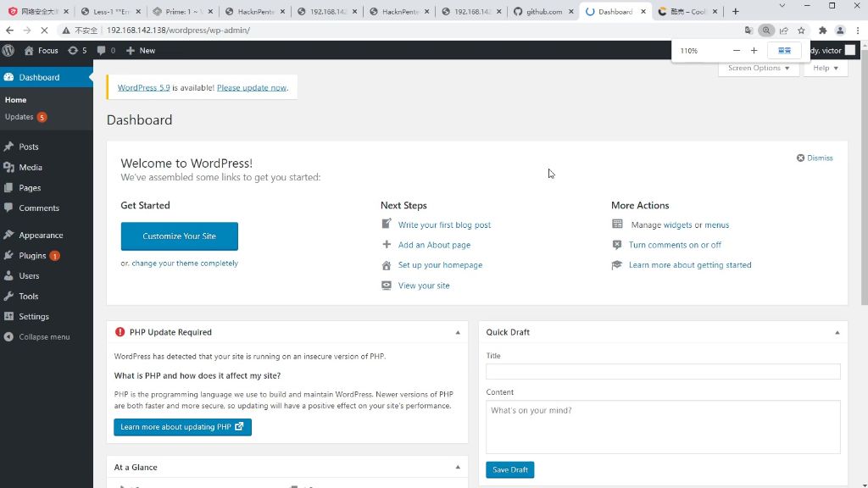Click Turn comments on or off
Screen dimensions: 868x488
click(675, 245)
